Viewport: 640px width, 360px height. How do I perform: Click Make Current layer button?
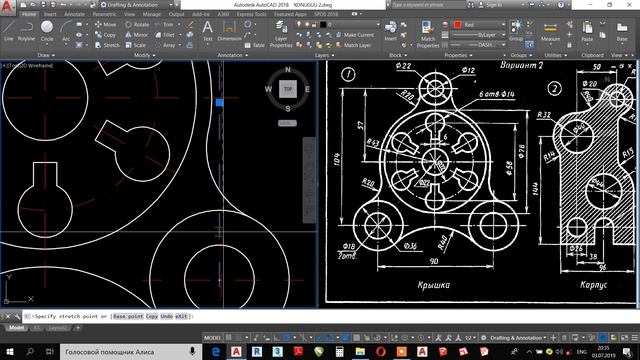[x=355, y=35]
